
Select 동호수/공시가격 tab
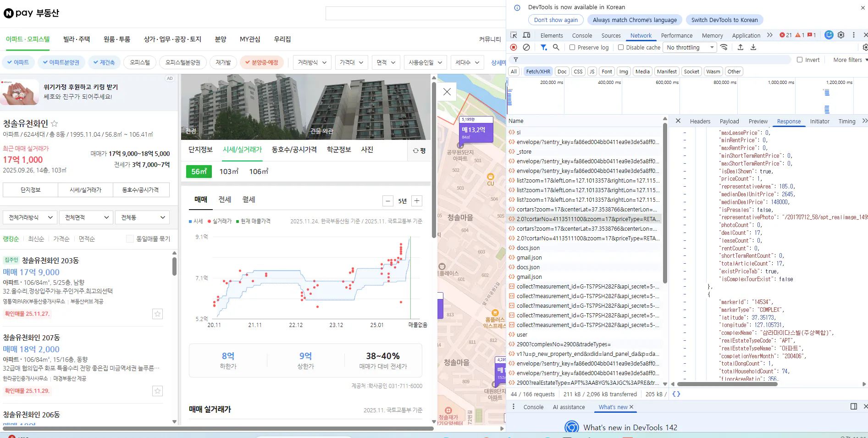pos(294,150)
